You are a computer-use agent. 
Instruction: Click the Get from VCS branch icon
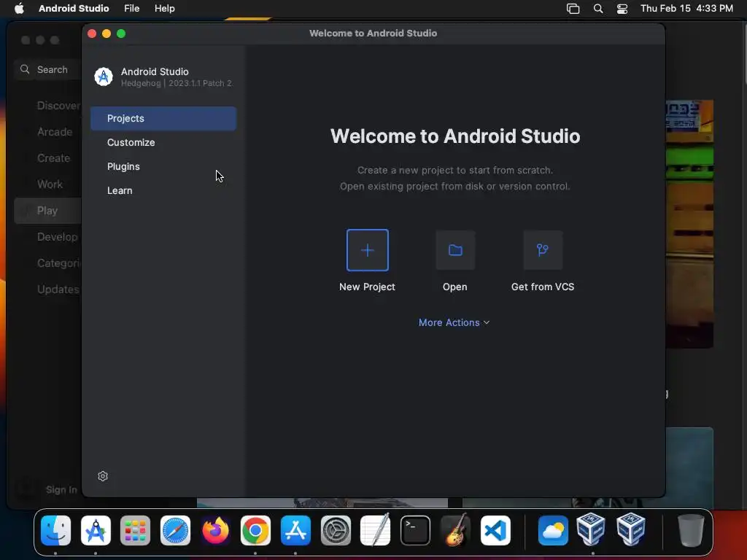click(543, 250)
